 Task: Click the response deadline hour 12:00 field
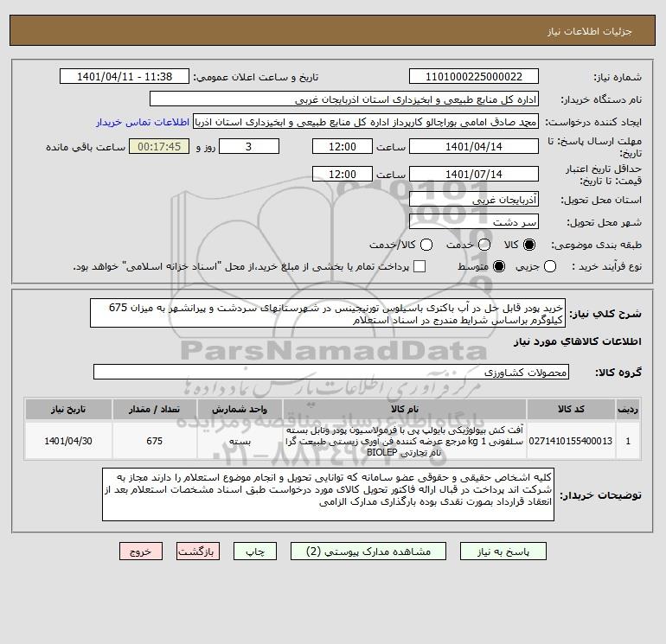[343, 147]
